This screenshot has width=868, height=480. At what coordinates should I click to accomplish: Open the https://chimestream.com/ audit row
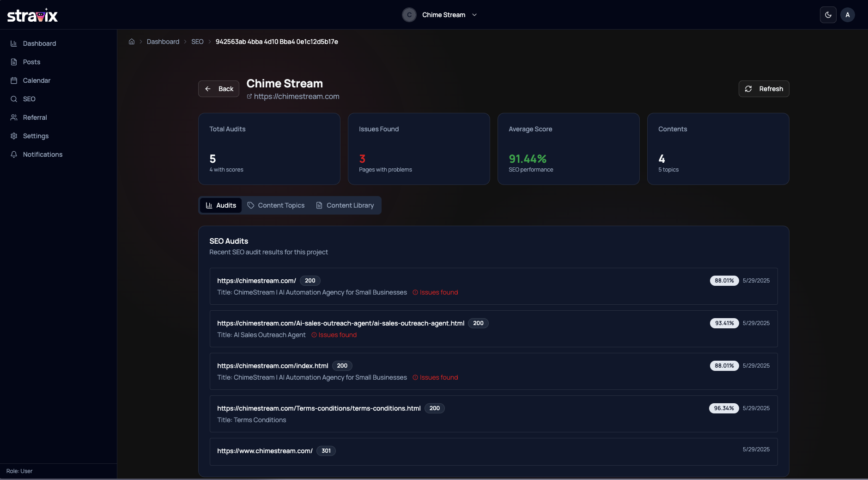pos(493,286)
